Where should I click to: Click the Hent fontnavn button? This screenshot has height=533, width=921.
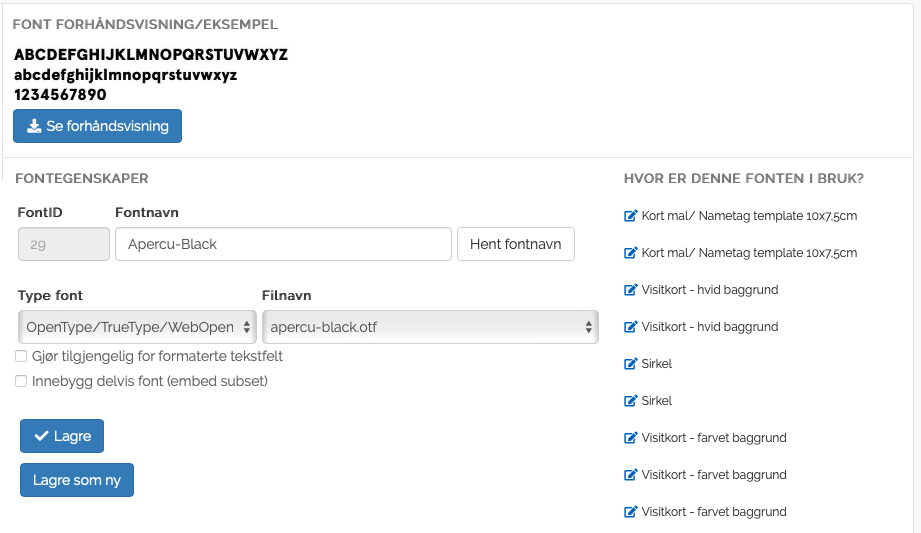tap(515, 244)
